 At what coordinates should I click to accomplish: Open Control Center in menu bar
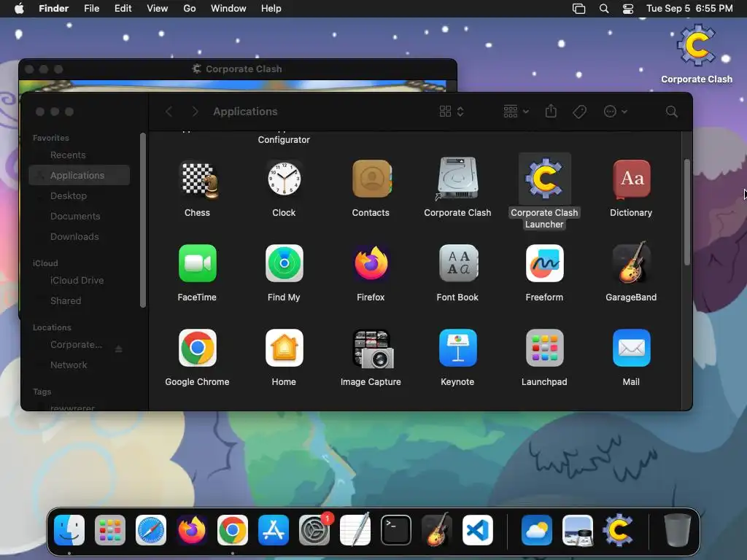(x=628, y=9)
